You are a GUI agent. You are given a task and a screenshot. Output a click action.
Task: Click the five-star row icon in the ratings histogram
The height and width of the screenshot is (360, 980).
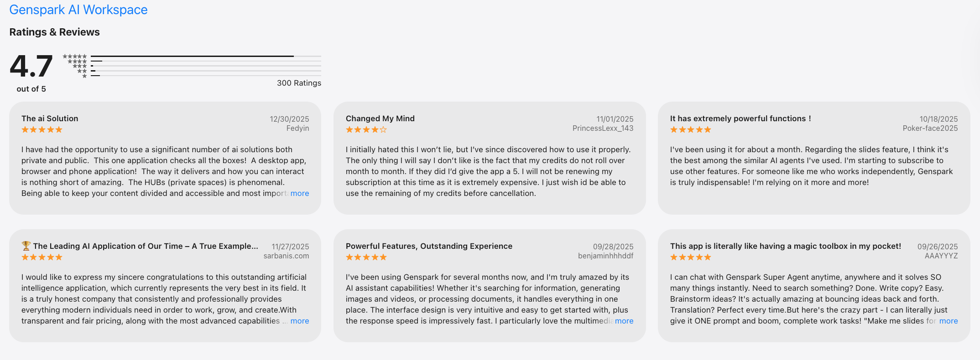pos(75,57)
